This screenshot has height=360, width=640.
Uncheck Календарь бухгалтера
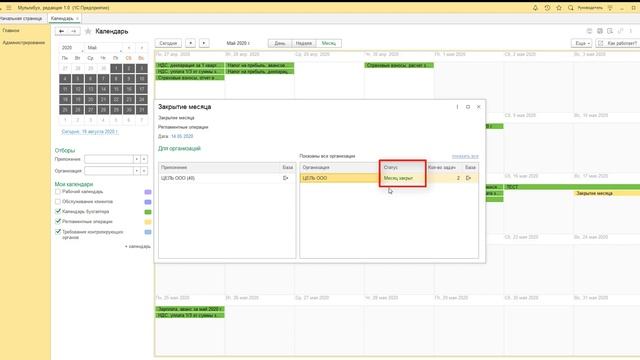[x=58, y=211]
